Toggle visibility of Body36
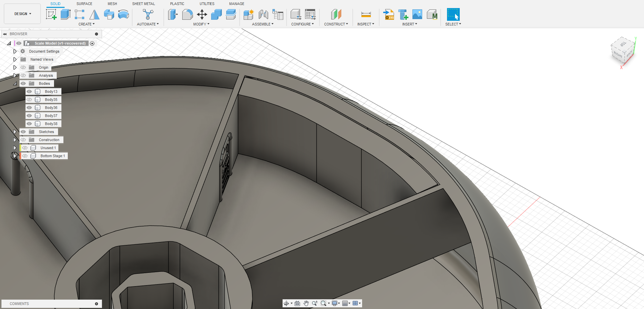 29,108
